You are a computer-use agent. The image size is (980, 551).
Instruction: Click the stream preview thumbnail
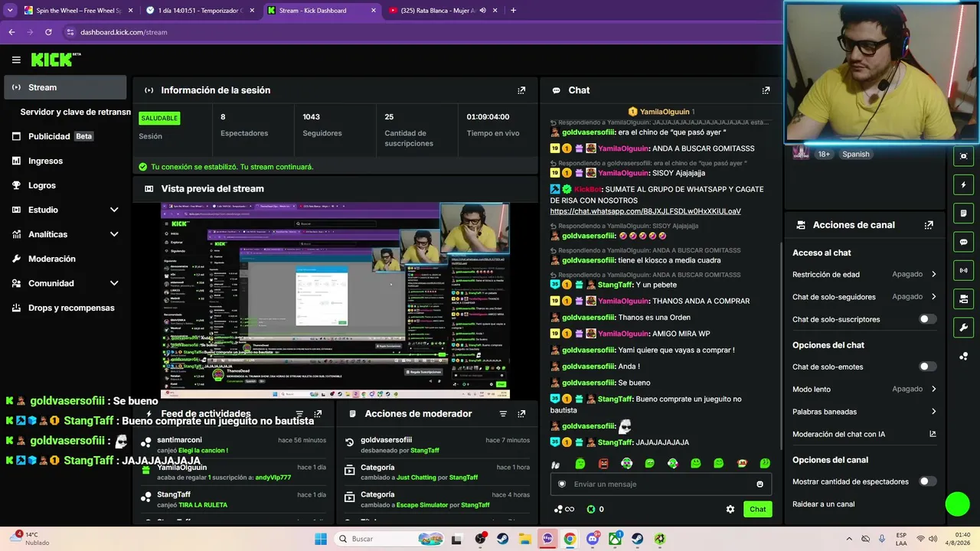335,301
